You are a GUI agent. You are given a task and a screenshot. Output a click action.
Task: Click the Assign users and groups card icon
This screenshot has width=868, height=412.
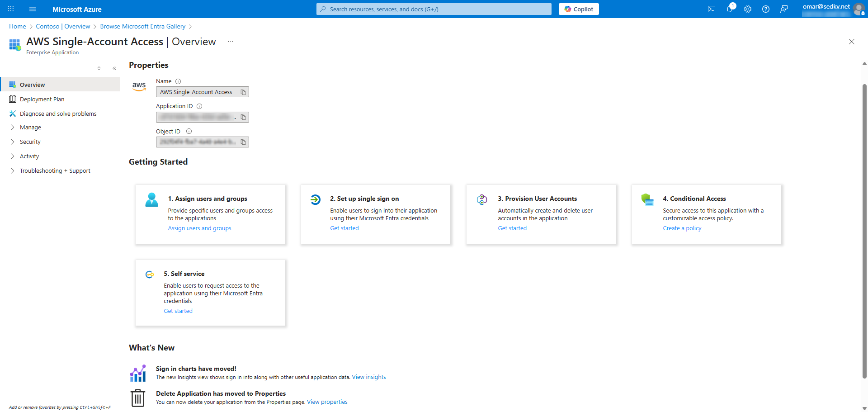[152, 199]
